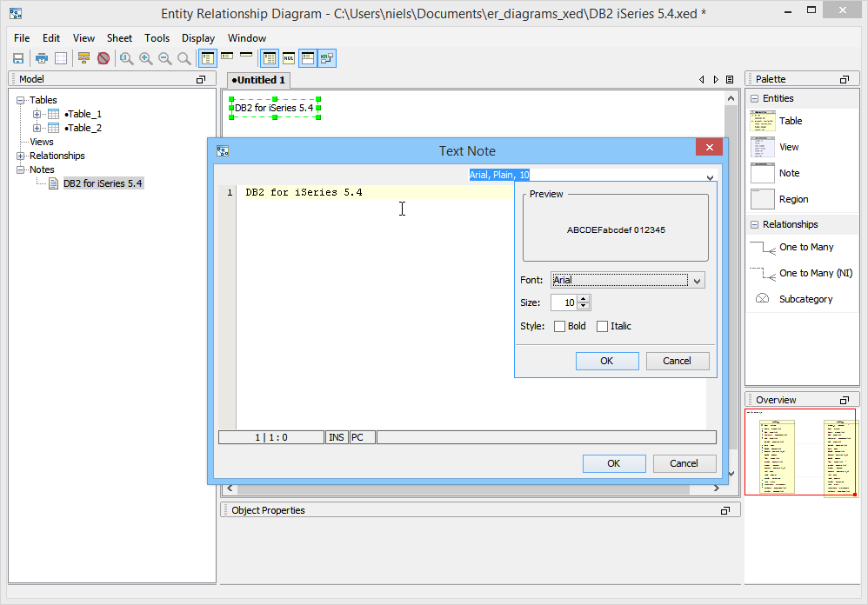The height and width of the screenshot is (605, 868).
Task: Click zoom to actual size magnifier icon
Action: pos(127,58)
